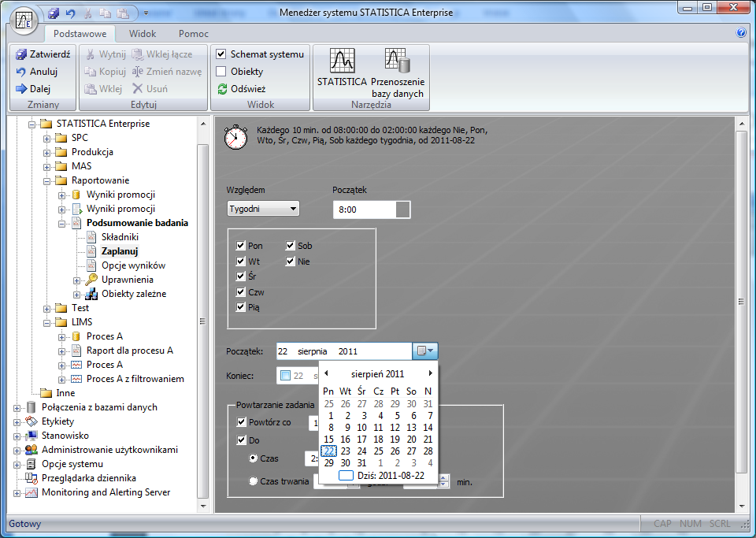This screenshot has height=538, width=756.
Task: Click the Przeglądarka dziennika icon
Action: [x=31, y=477]
